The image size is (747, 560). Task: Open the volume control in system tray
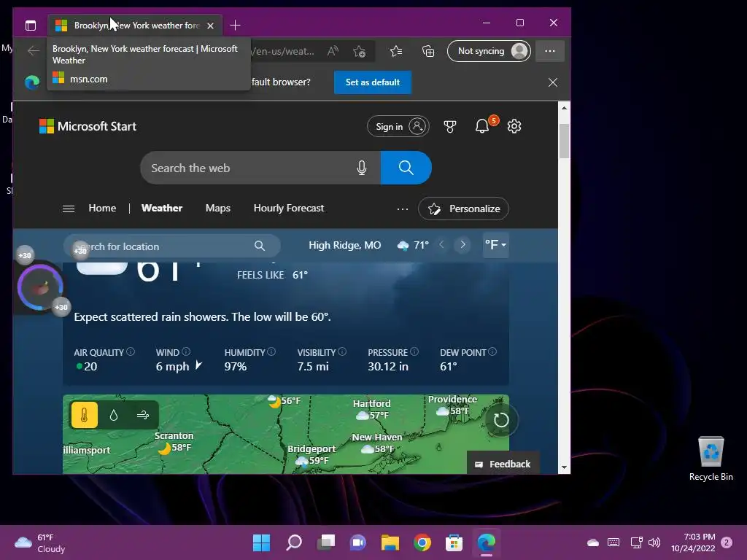pyautogui.click(x=654, y=542)
